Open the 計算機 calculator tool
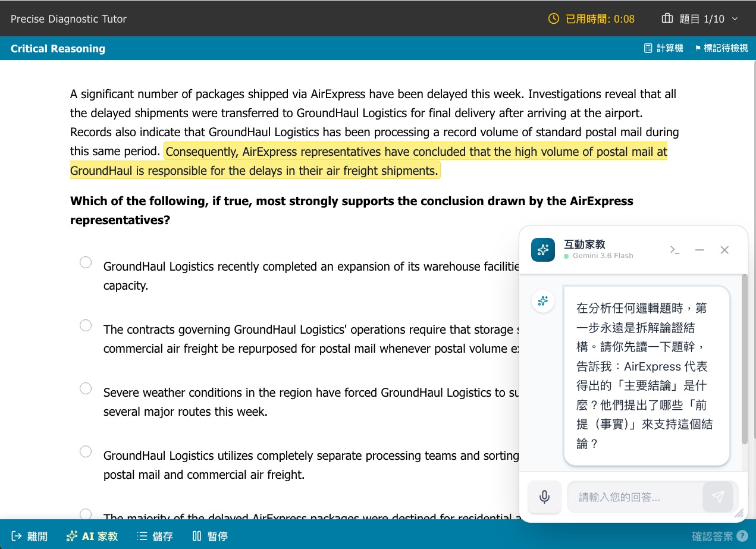 663,48
